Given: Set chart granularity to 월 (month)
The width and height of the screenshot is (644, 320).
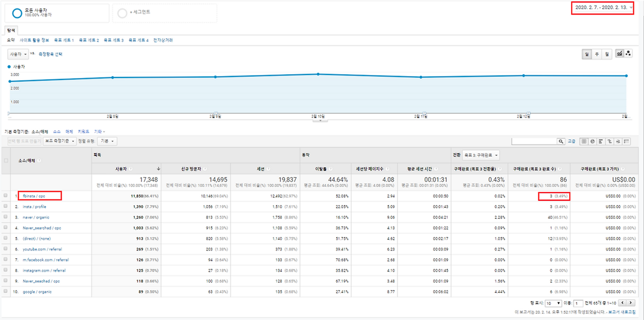Looking at the screenshot, I should tap(607, 54).
